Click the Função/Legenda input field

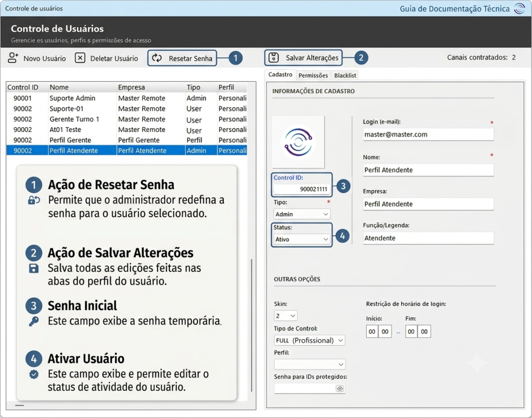tap(428, 238)
